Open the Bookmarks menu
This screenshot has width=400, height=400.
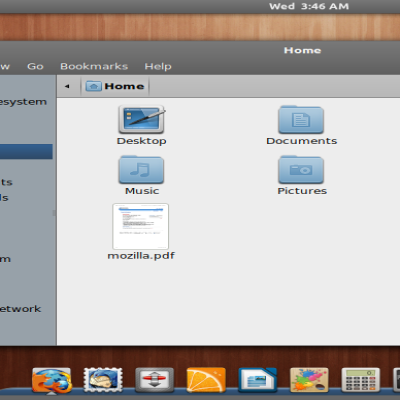(94, 66)
